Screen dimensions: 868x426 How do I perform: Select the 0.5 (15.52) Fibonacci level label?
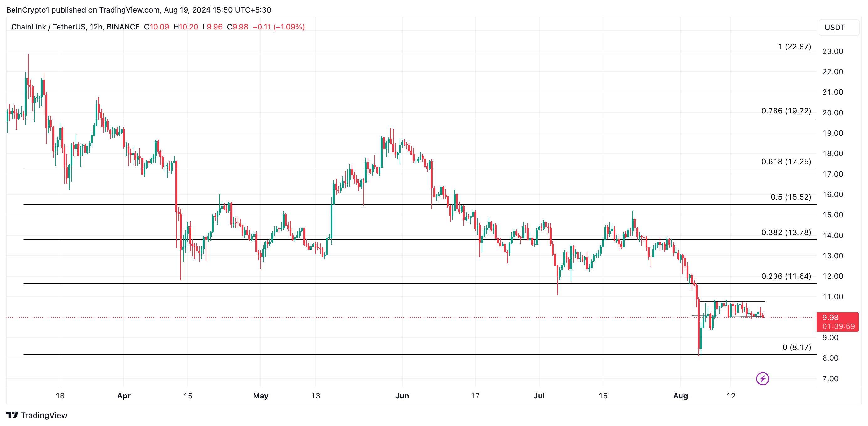(x=791, y=197)
